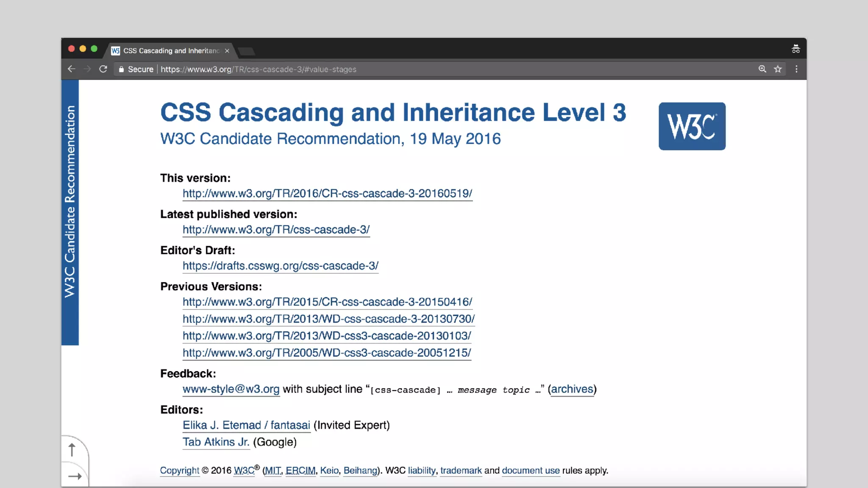This screenshot has width=868, height=488.
Task: Click the MIT link
Action: 273,471
